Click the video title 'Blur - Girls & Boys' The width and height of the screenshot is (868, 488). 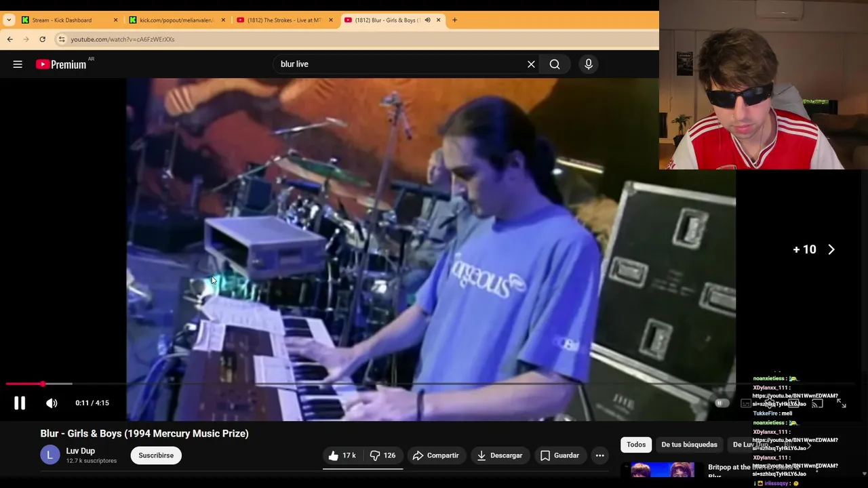pos(144,434)
